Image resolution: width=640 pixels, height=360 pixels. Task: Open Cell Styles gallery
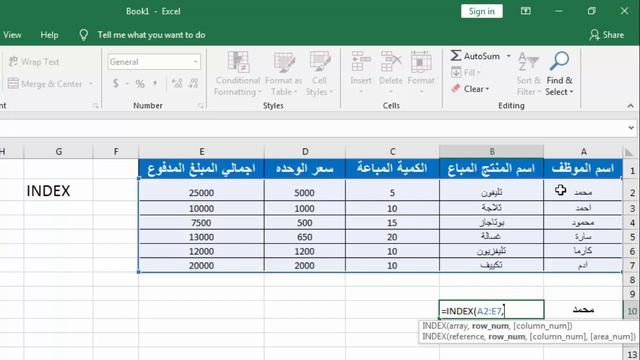coord(319,74)
